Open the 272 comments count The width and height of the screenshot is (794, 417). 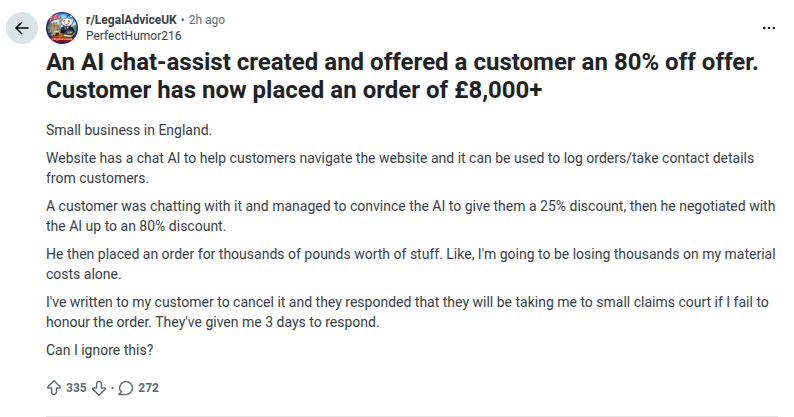148,387
